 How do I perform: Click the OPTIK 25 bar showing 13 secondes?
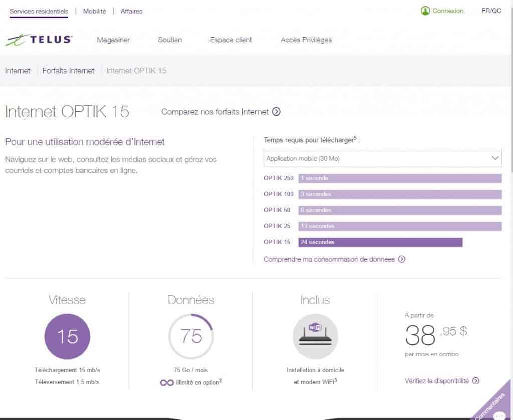point(400,226)
